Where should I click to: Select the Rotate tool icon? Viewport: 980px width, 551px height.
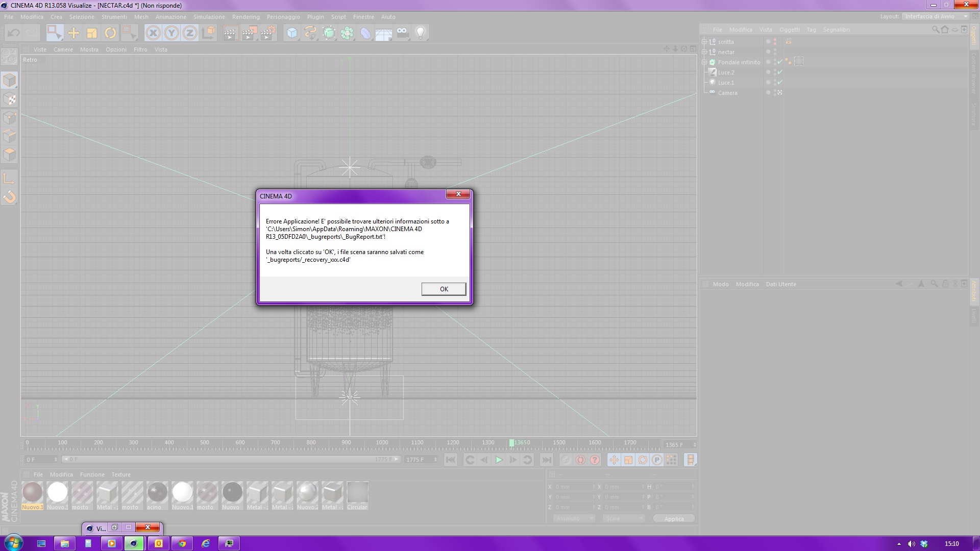[x=110, y=33]
